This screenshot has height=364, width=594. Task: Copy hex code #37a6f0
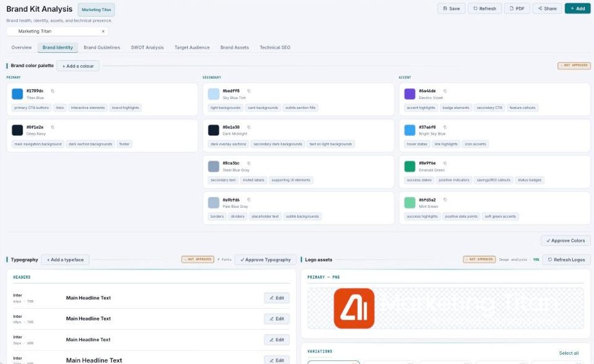coord(445,127)
